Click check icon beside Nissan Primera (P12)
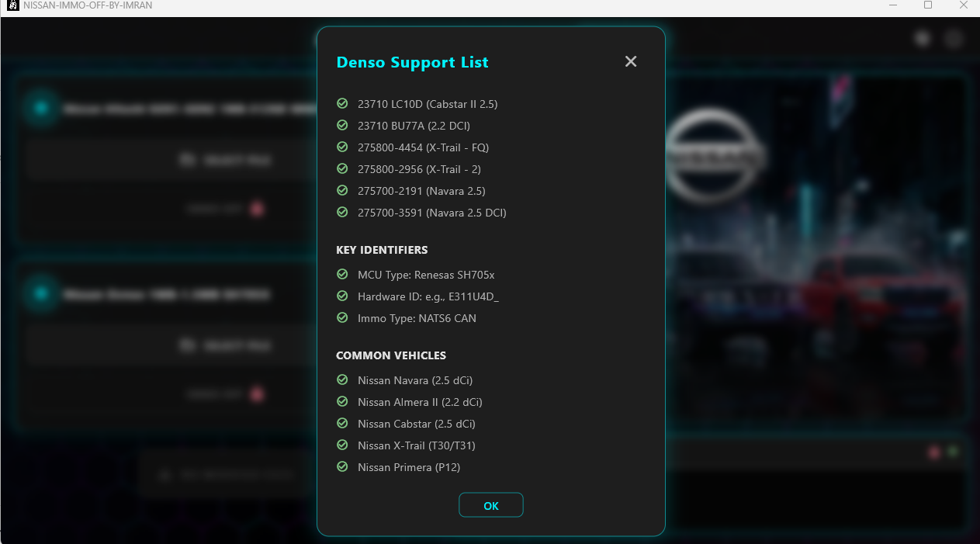Screen dimensions: 980x544 [x=342, y=466]
